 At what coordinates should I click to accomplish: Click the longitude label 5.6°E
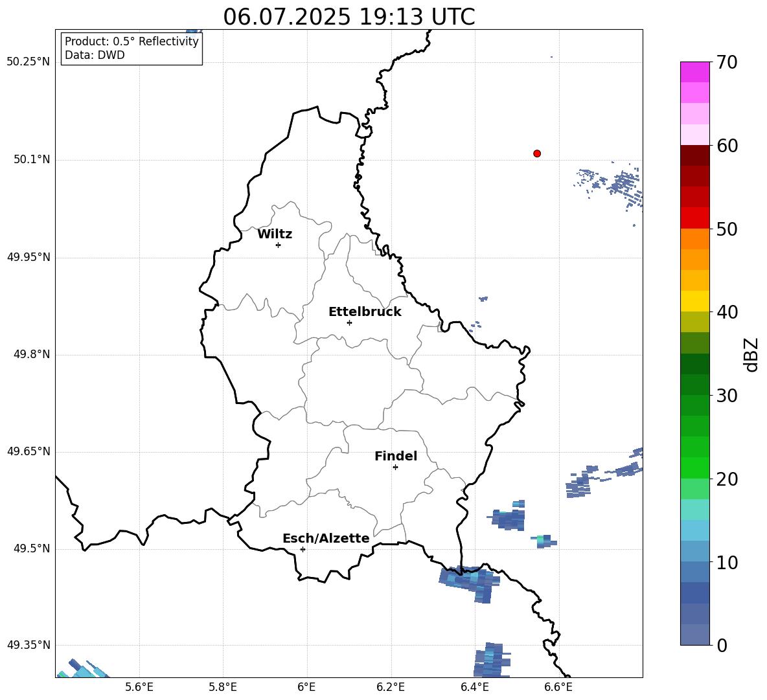(x=139, y=687)
